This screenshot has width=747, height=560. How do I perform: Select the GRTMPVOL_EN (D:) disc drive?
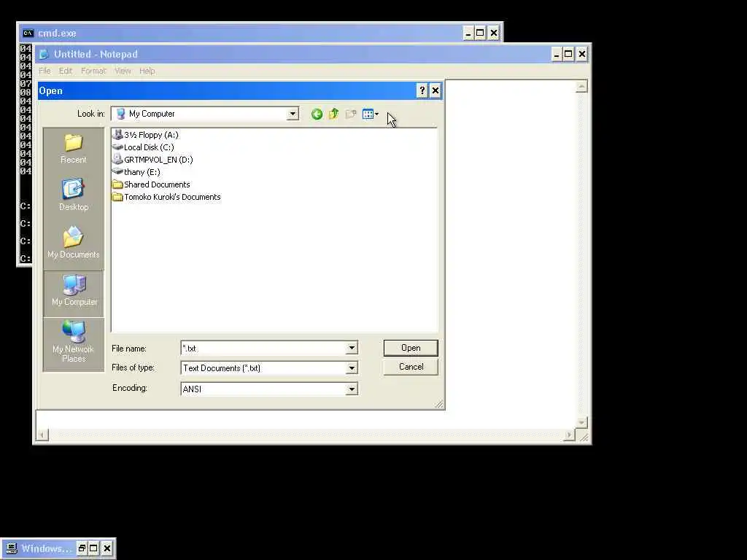pos(153,160)
